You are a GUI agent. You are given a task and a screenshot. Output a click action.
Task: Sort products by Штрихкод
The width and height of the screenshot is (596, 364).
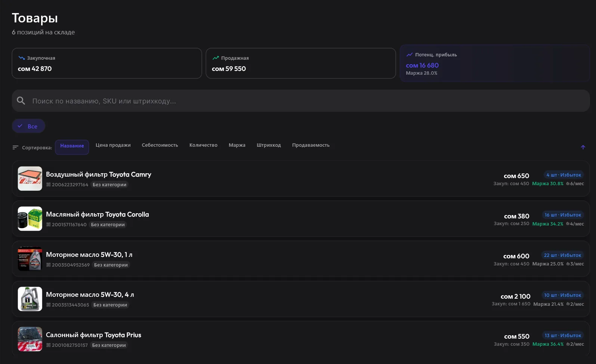[x=269, y=145]
